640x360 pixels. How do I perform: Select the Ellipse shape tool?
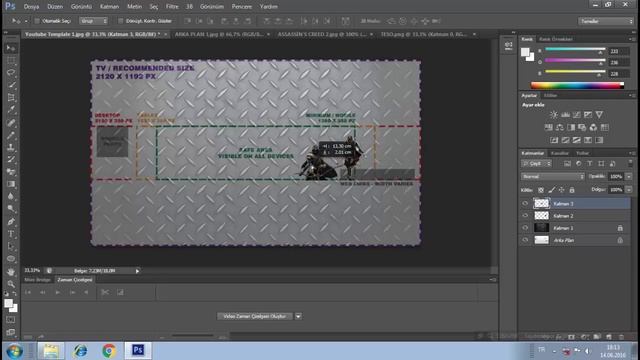[11, 259]
